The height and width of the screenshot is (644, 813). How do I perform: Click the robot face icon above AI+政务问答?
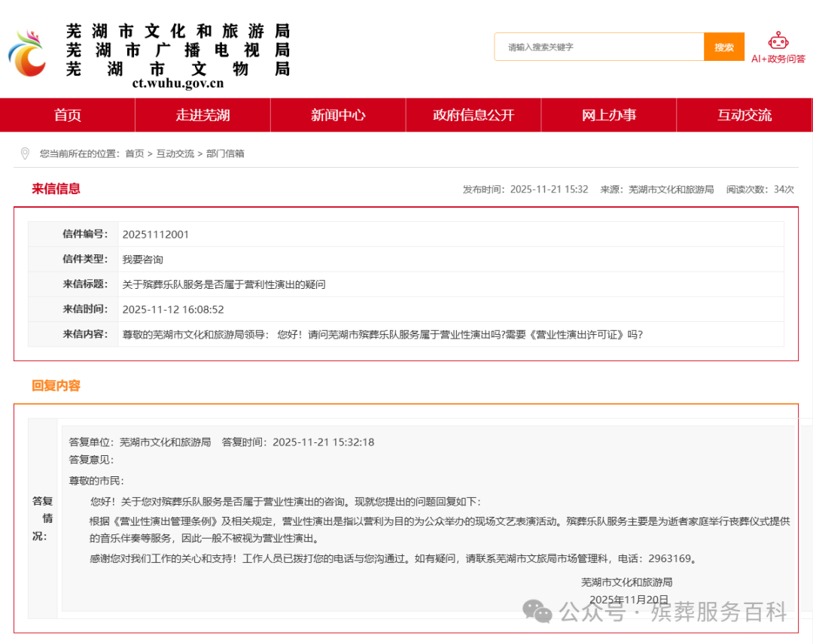pos(777,41)
